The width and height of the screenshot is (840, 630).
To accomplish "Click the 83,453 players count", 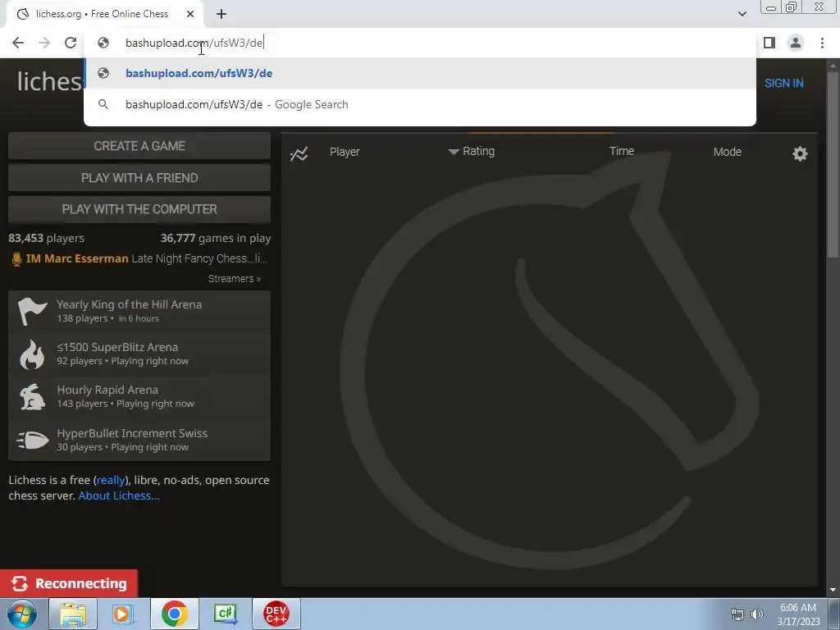I will [46, 238].
